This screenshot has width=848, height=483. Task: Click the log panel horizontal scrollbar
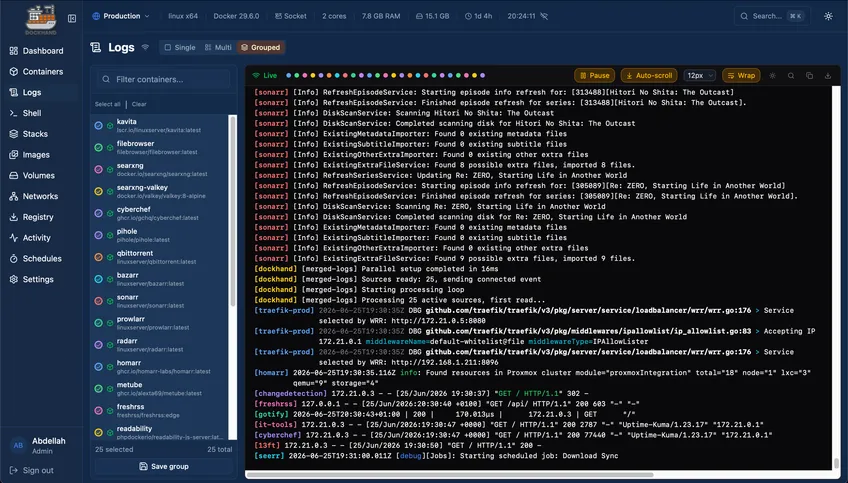(450, 475)
